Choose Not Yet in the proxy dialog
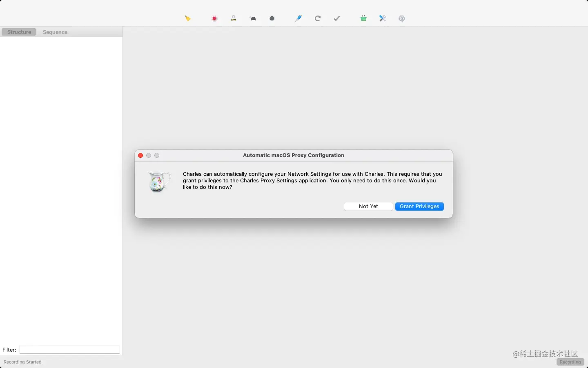Viewport: 588px width, 368px height. [x=368, y=206]
